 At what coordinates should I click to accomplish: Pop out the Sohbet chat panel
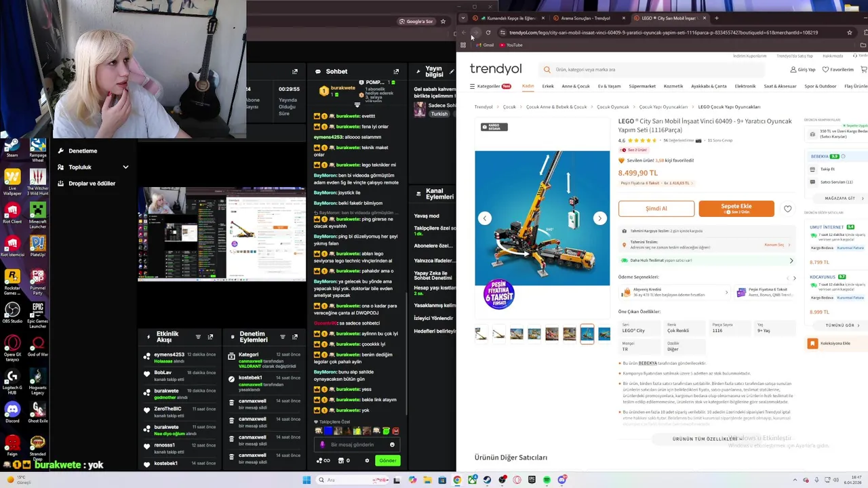[x=396, y=71]
